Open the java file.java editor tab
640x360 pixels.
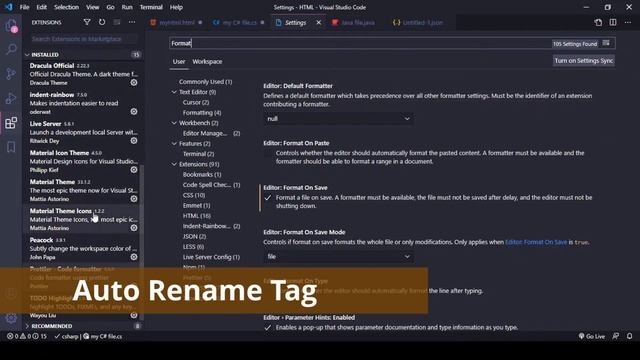click(353, 22)
